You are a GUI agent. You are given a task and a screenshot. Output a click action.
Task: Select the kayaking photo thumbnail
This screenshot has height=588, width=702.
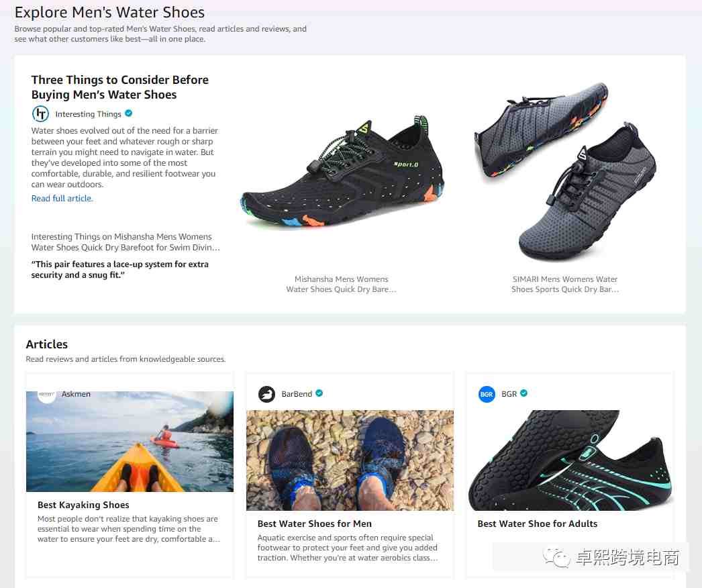coord(130,442)
